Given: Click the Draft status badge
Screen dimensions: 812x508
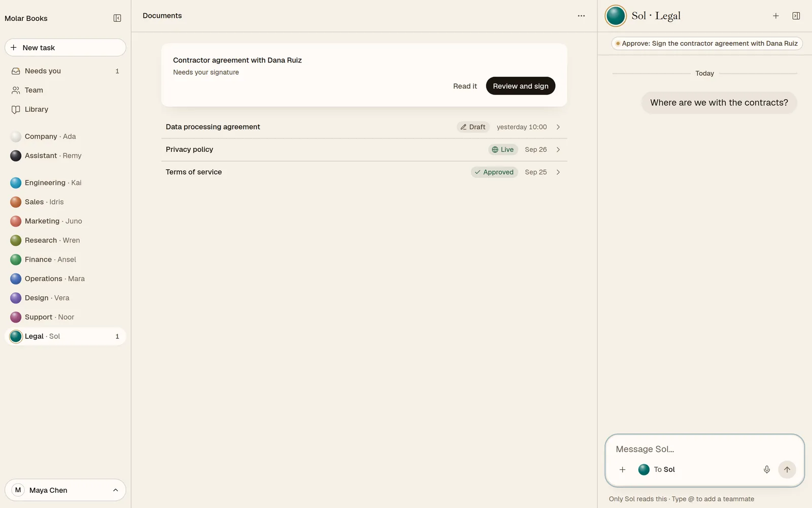Looking at the screenshot, I should tap(473, 127).
